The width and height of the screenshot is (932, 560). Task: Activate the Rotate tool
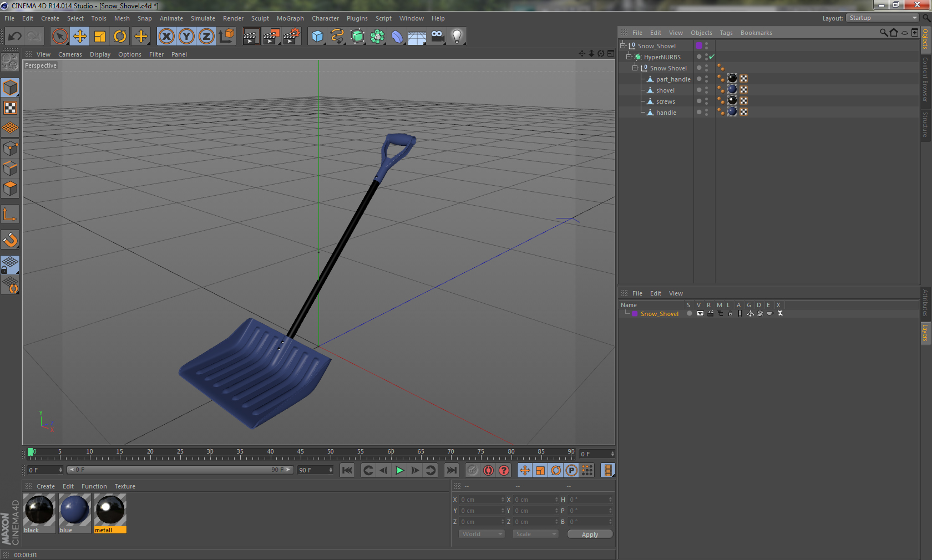click(x=120, y=37)
